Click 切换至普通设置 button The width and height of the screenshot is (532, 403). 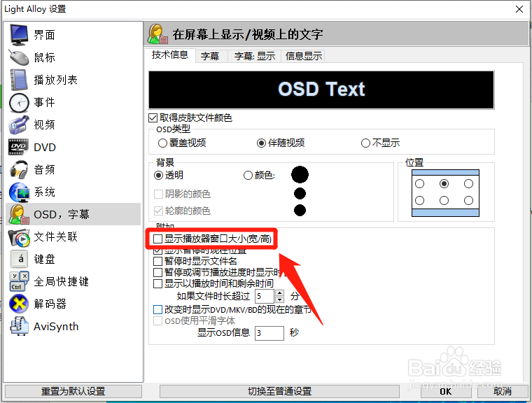279,391
